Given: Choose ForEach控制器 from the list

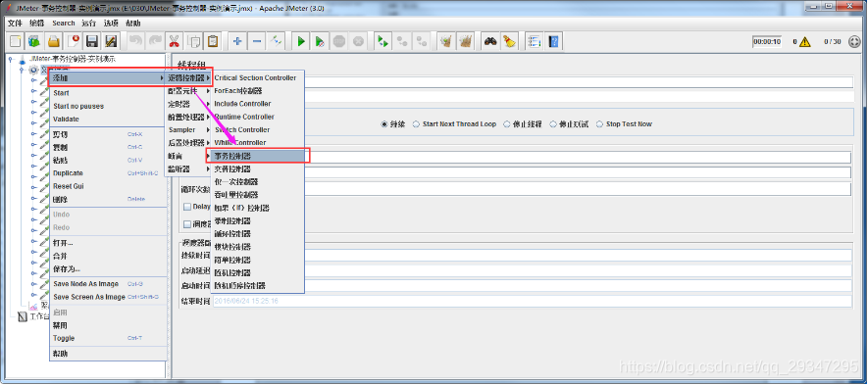Looking at the screenshot, I should point(258,91).
